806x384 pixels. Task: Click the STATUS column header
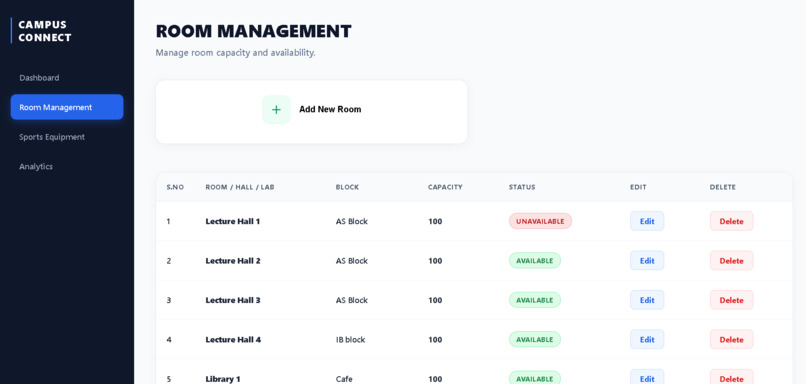[x=522, y=187]
